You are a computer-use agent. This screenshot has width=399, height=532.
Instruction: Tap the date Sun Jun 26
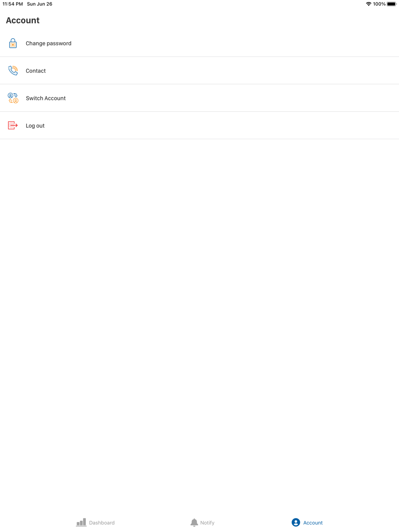point(40,4)
